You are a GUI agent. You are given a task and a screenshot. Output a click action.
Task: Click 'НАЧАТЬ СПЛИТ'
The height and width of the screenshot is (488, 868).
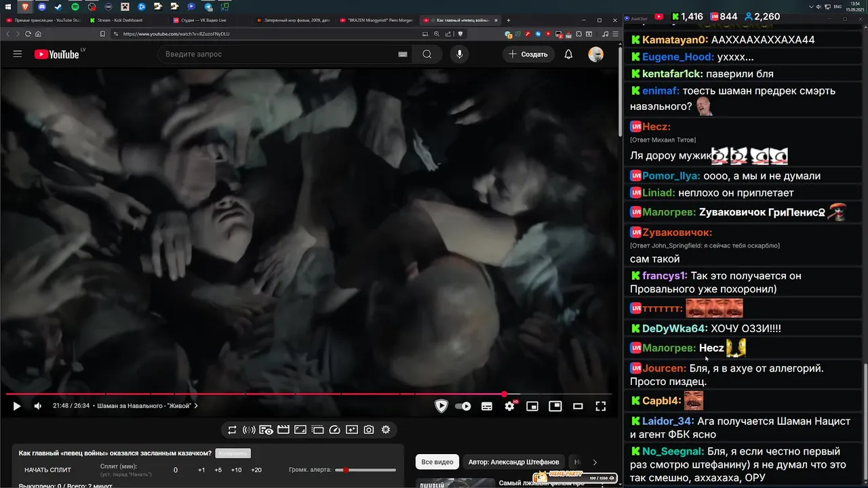click(x=47, y=470)
